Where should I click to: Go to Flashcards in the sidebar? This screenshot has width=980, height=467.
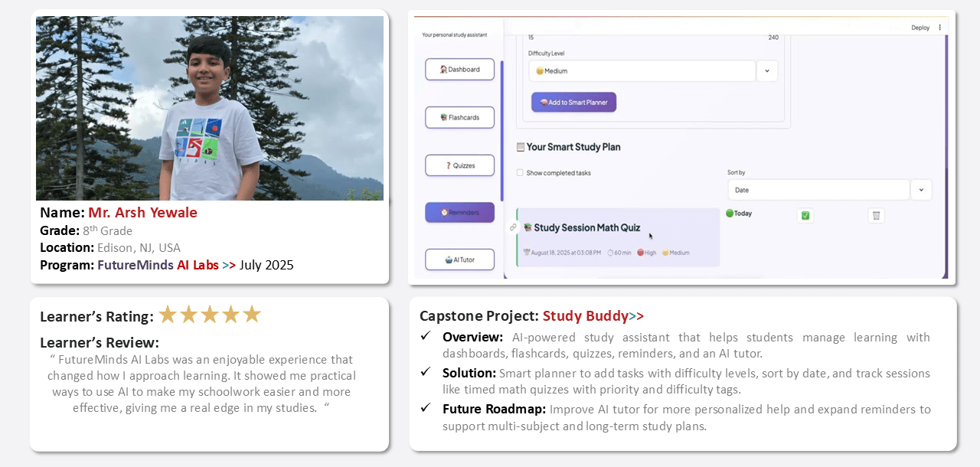point(459,117)
